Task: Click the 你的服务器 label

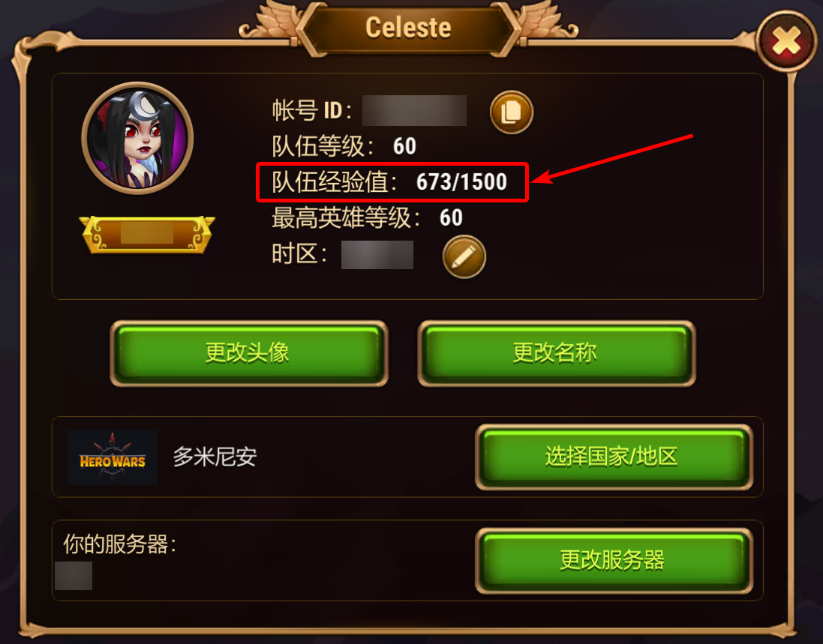Action: pyautogui.click(x=120, y=544)
